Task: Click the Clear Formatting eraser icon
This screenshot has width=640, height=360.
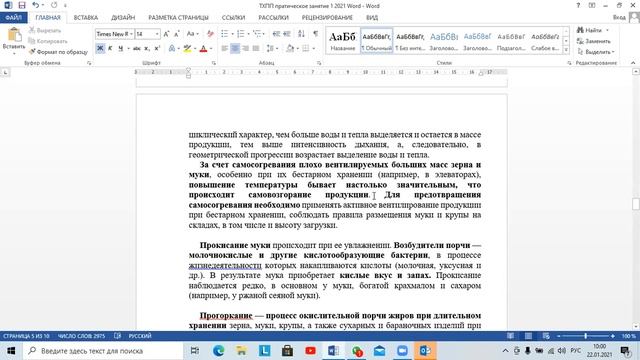Action: pyautogui.click(x=210, y=34)
